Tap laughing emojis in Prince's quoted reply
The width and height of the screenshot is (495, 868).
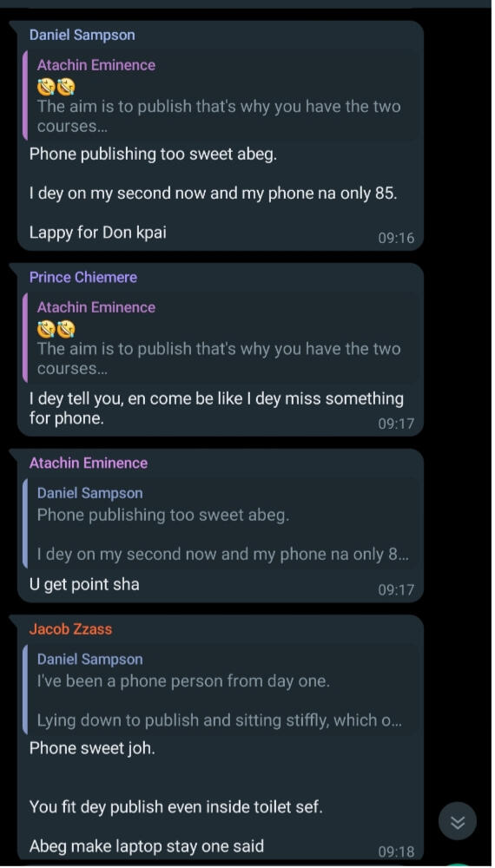[56, 329]
